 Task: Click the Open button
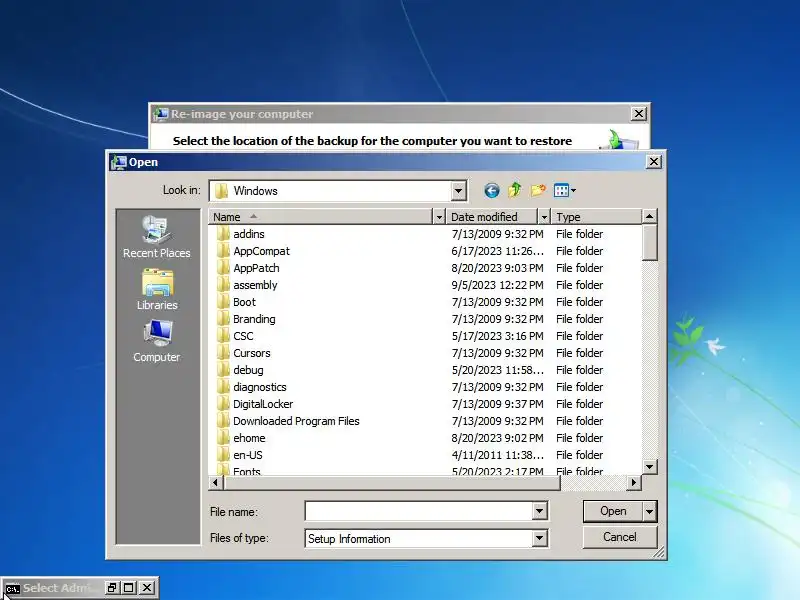click(613, 511)
